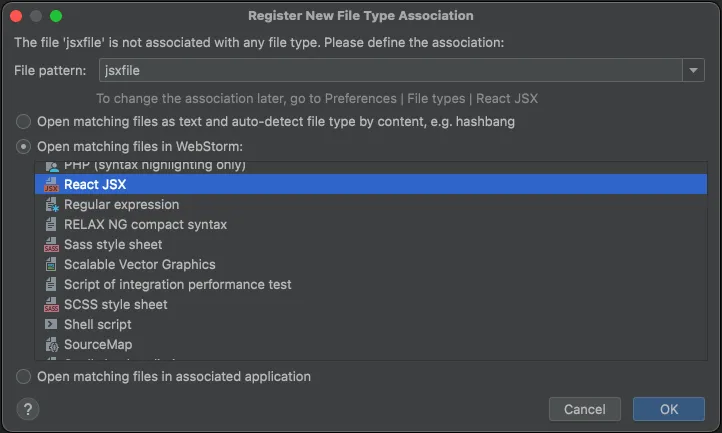This screenshot has width=722, height=433.
Task: Click the SourceMap file type icon
Action: [x=51, y=345]
